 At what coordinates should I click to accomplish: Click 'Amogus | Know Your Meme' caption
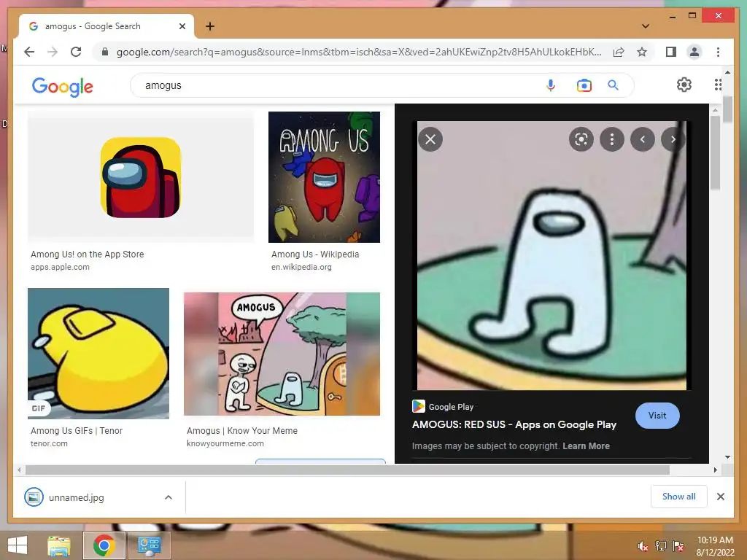point(242,430)
